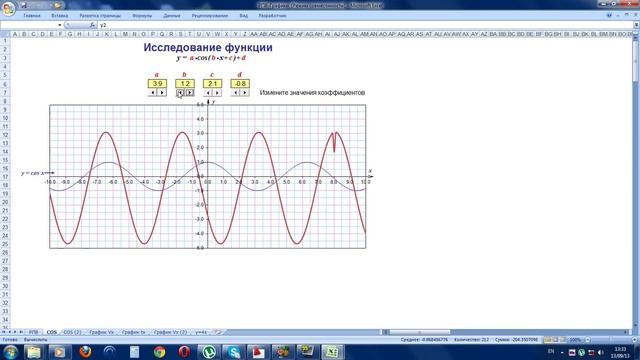
Task: Open the Разметка страницы ribbon tab
Action: point(100,16)
